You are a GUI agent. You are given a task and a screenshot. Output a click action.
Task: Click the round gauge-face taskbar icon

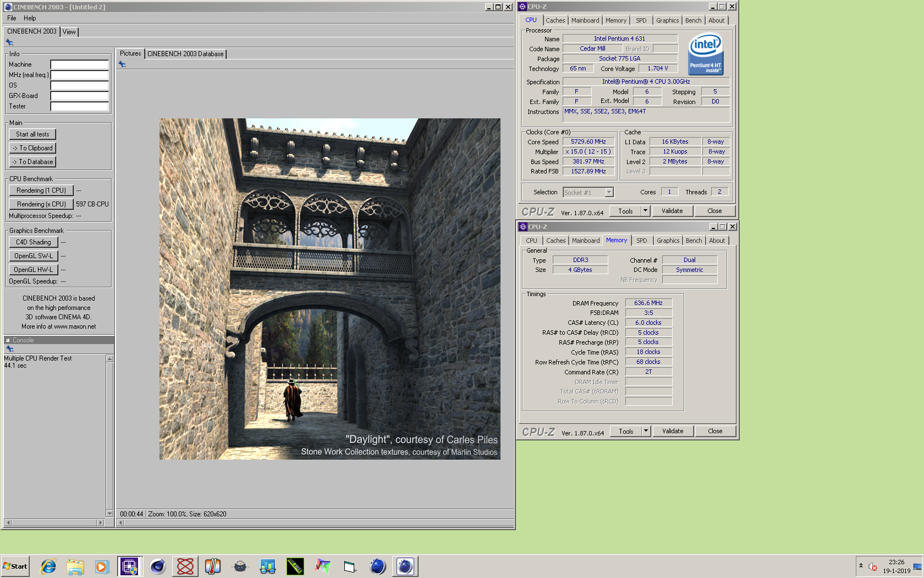click(x=240, y=566)
